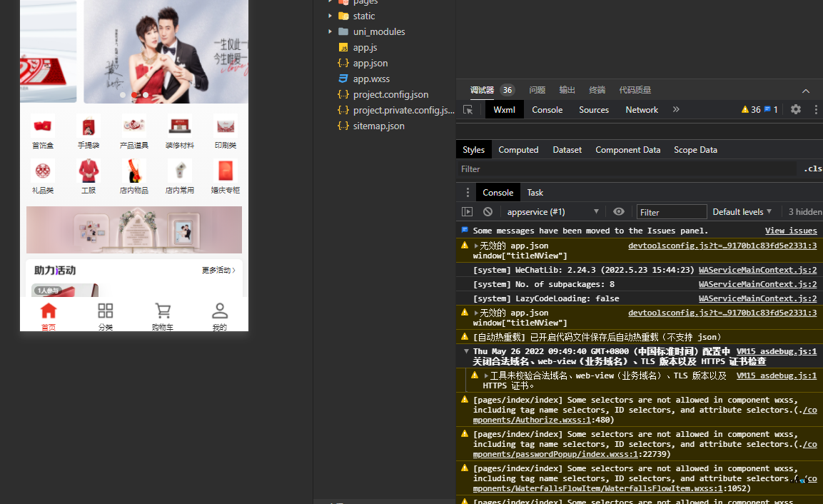This screenshot has width=823, height=504.
Task: Tap 更多活动 link
Action: [x=218, y=270]
